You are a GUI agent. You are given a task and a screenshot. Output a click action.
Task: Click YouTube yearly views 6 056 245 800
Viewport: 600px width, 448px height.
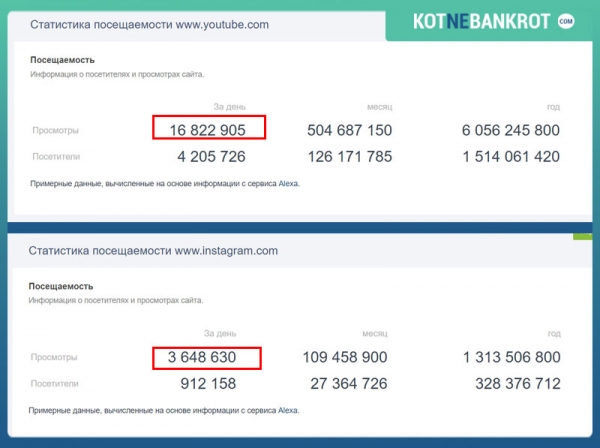[x=510, y=130]
